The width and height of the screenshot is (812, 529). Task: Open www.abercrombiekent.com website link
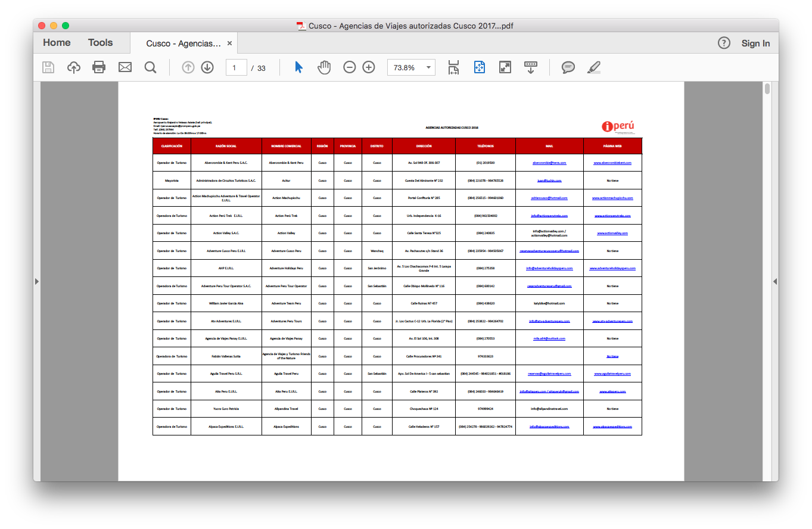[x=612, y=163]
